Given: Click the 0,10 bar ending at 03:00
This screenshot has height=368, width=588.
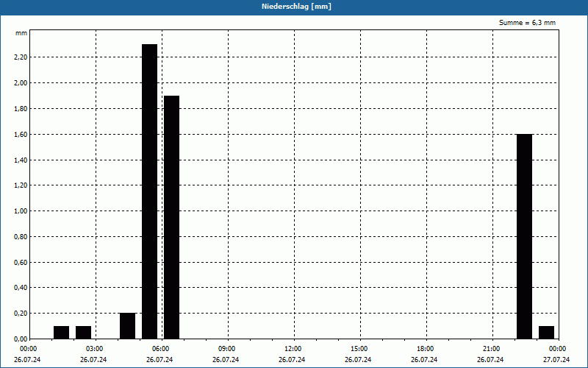Looking at the screenshot, I should click(83, 333).
